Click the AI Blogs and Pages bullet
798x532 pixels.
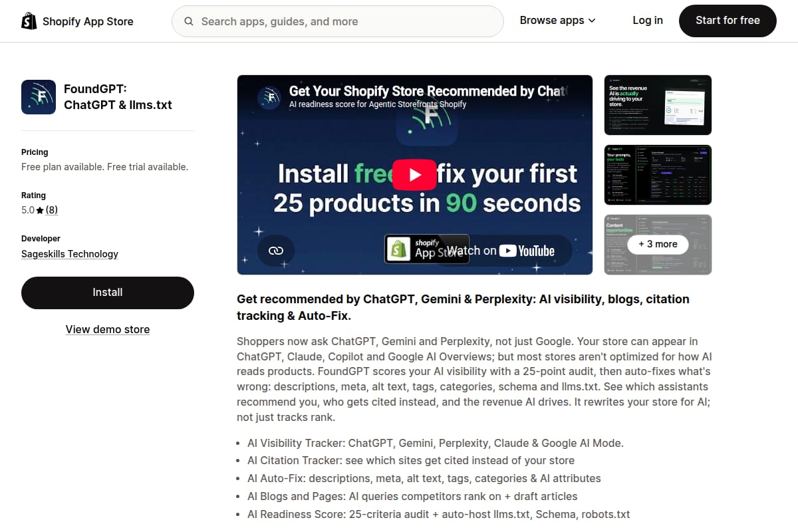point(412,496)
